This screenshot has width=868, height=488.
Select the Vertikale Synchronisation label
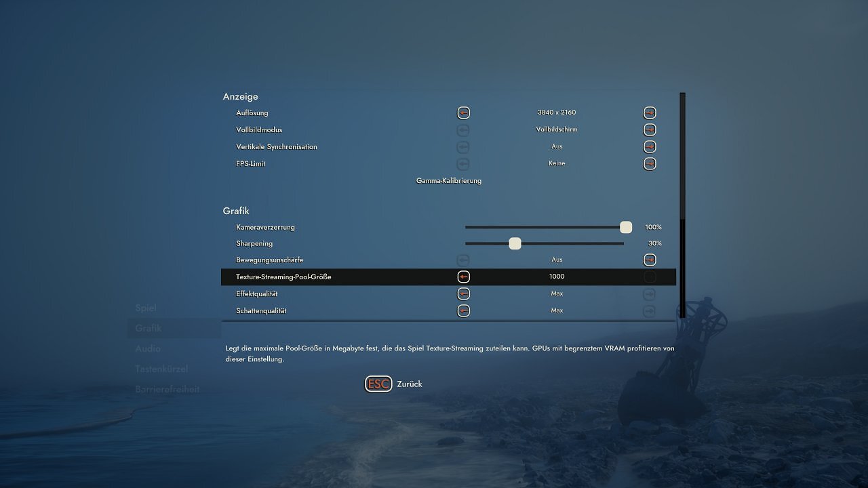pyautogui.click(x=277, y=147)
